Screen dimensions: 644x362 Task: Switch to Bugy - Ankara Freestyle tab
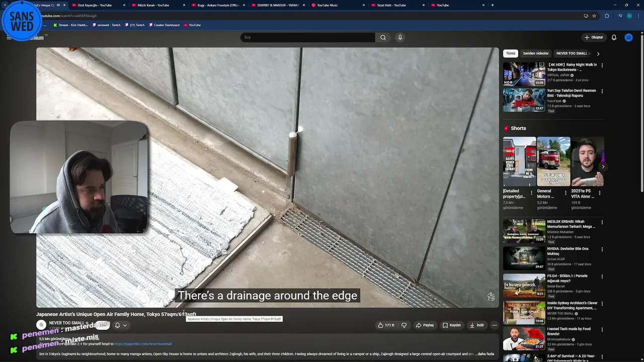[x=218, y=5]
